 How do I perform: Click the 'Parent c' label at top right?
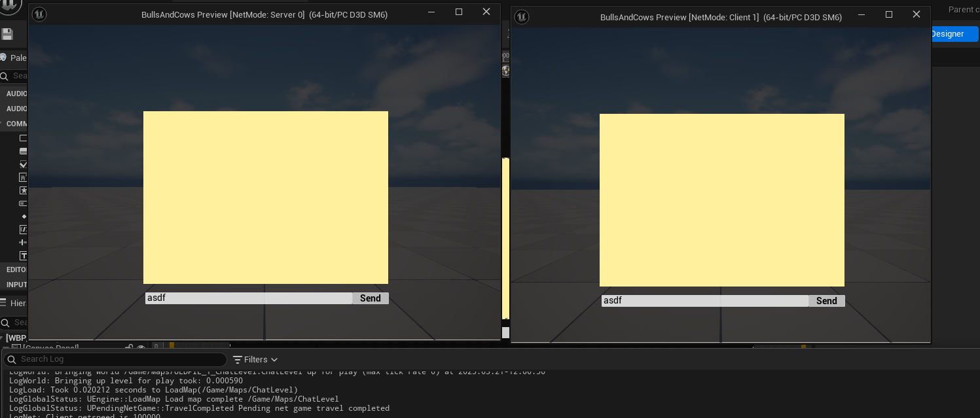coord(964,10)
